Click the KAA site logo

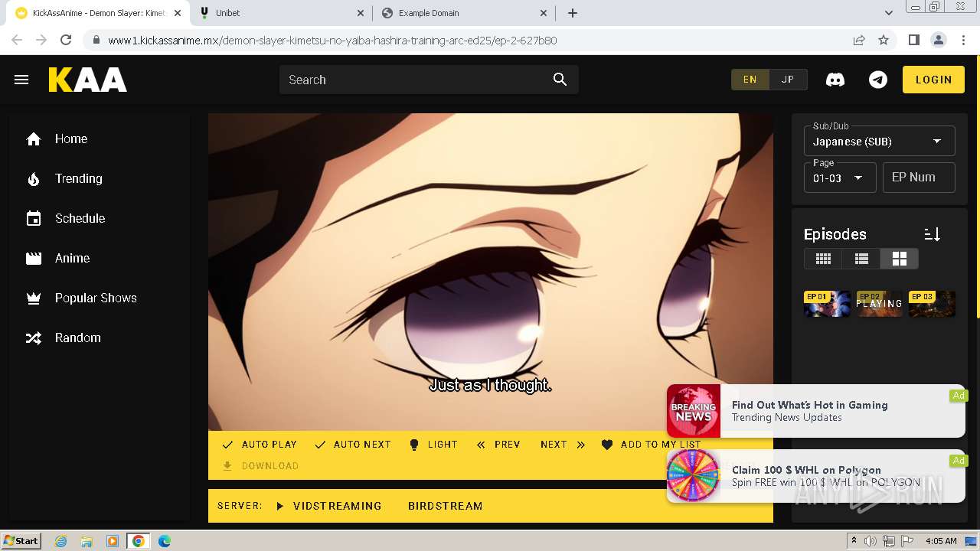(x=88, y=80)
